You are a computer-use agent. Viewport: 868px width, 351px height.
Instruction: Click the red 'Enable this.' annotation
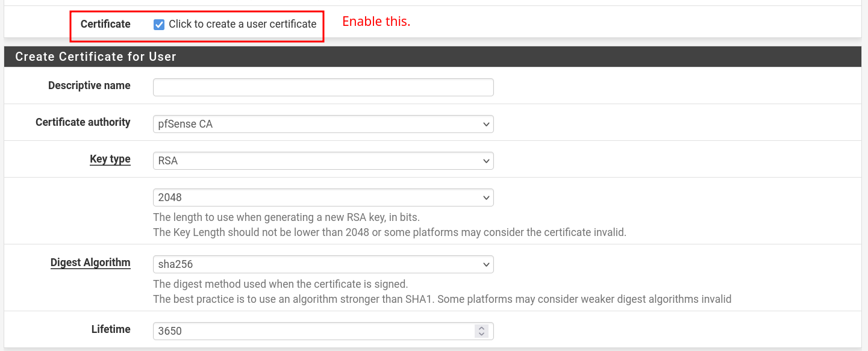point(376,22)
